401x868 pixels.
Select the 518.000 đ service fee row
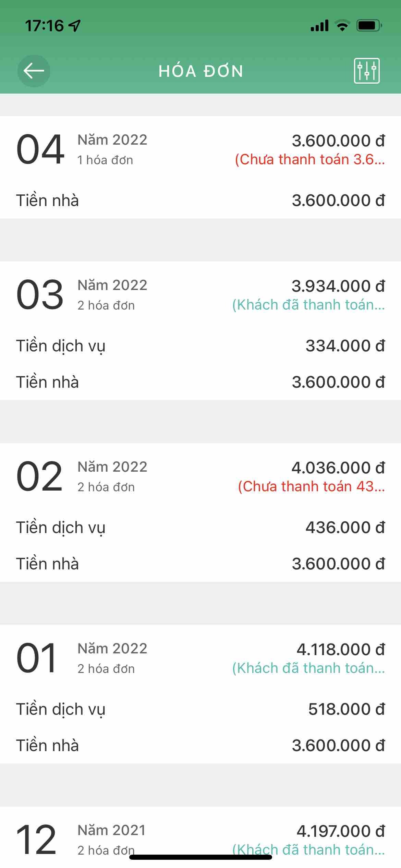[x=200, y=709]
